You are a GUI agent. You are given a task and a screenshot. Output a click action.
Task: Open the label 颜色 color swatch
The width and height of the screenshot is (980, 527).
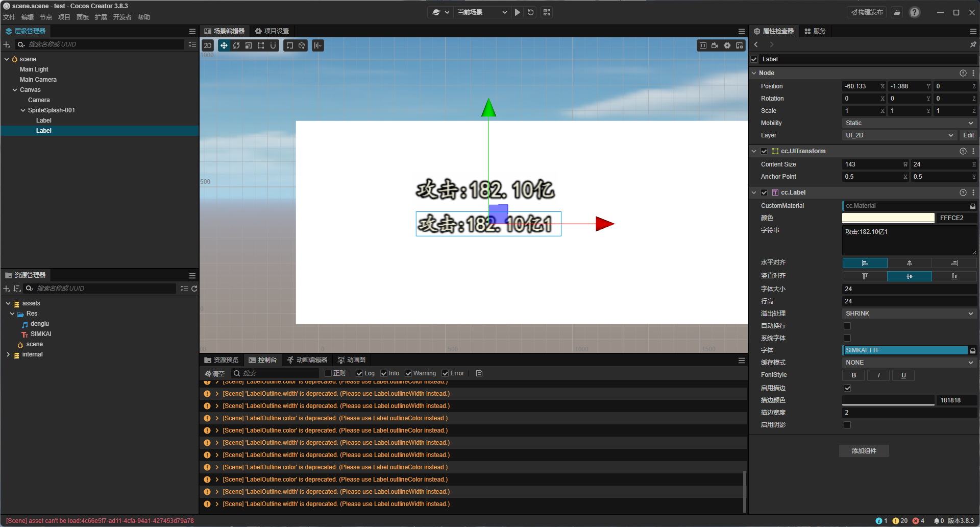888,218
